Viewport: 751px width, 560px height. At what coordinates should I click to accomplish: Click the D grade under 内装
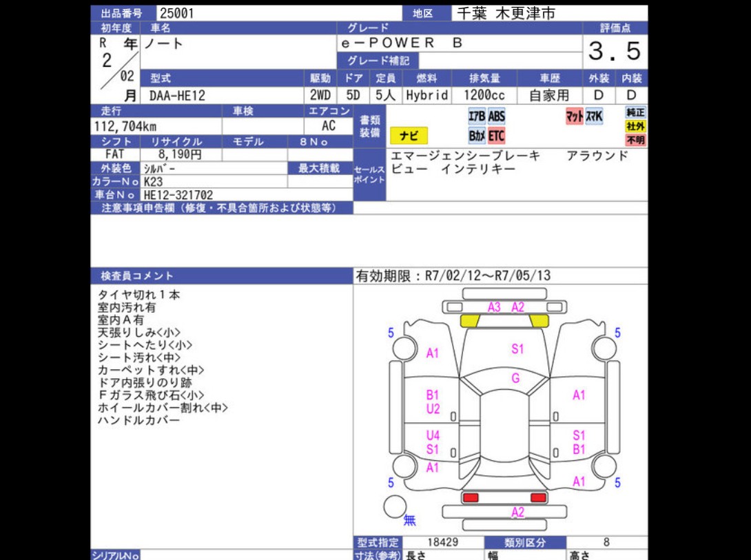pyautogui.click(x=631, y=95)
